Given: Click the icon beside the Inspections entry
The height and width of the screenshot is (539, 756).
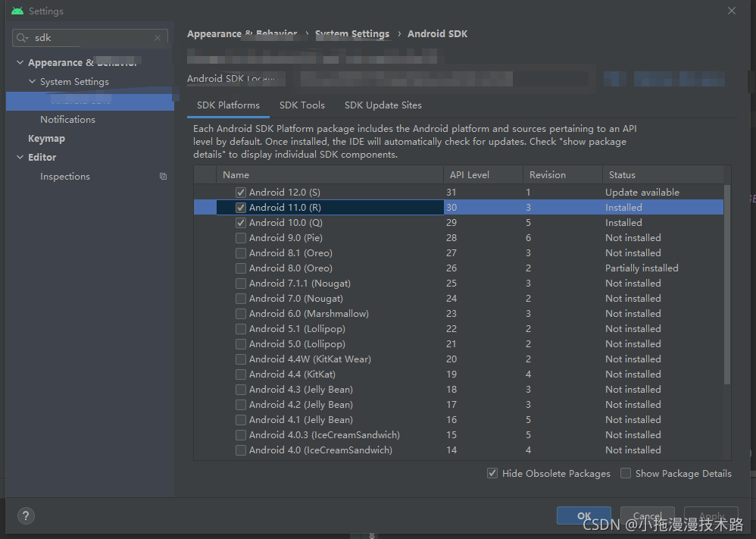Looking at the screenshot, I should [163, 176].
